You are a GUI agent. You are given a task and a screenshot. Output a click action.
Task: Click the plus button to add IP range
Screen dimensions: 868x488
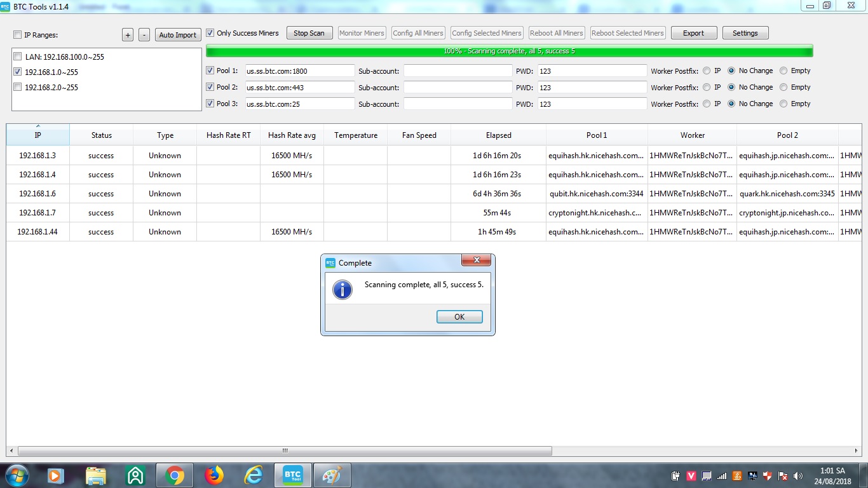[x=128, y=35]
